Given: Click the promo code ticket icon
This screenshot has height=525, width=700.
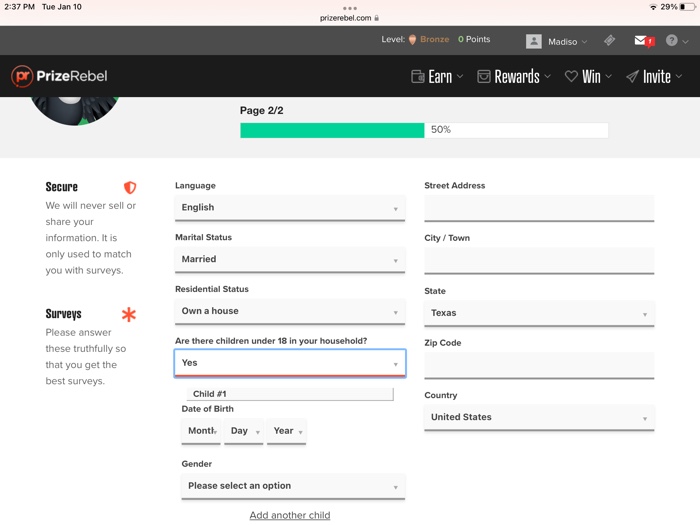Looking at the screenshot, I should [x=609, y=41].
